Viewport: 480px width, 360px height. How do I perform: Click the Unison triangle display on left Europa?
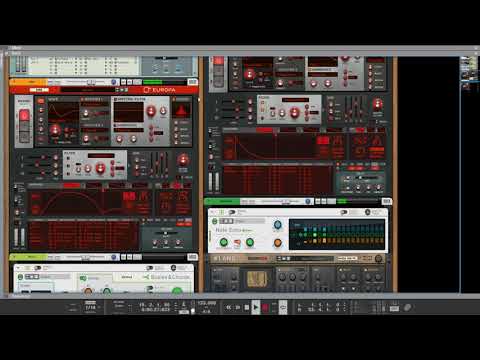(181, 111)
